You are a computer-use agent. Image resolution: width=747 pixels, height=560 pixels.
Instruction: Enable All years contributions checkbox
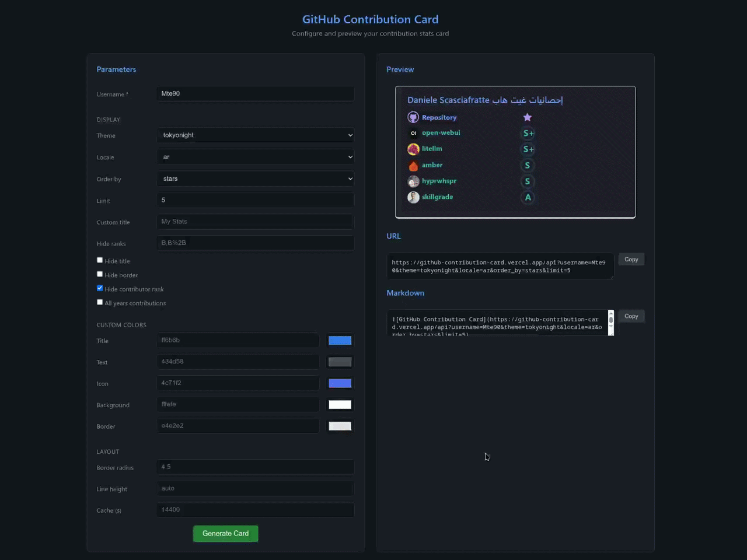coord(100,302)
